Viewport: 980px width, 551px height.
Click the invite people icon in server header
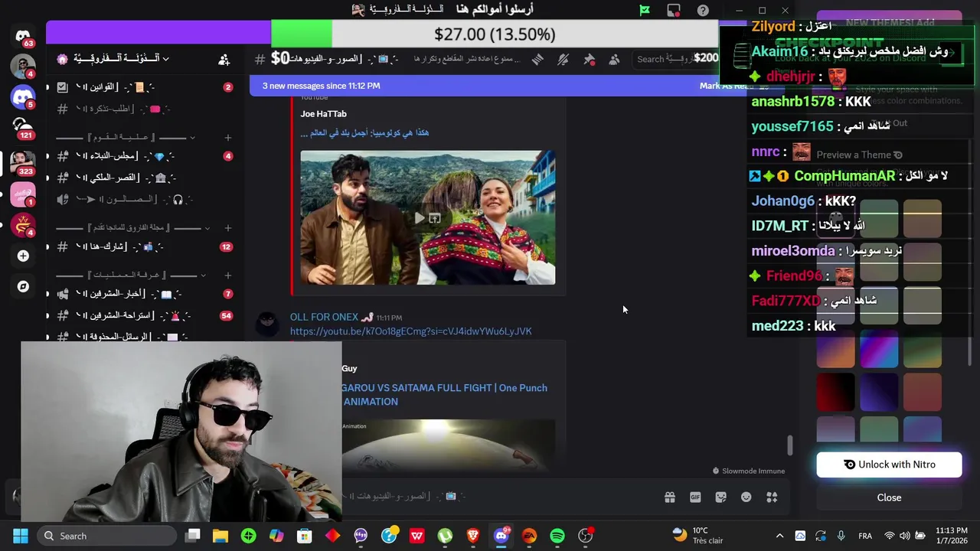(x=224, y=59)
